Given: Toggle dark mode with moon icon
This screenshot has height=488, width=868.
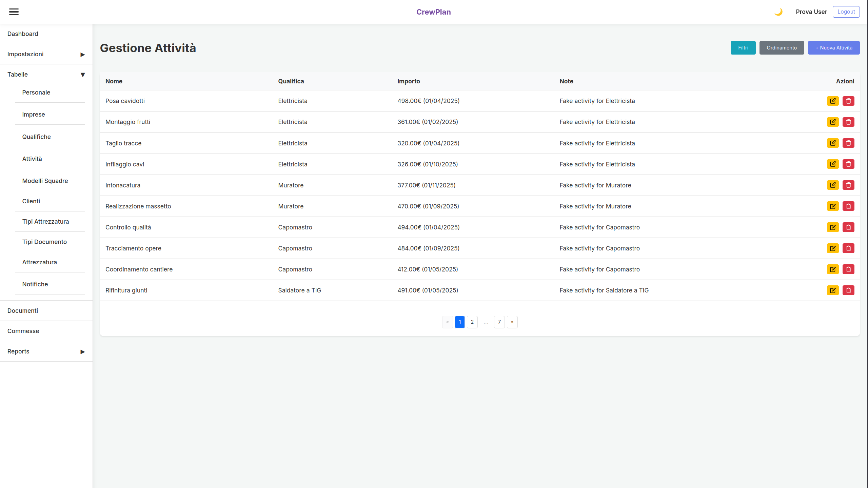Looking at the screenshot, I should [778, 12].
